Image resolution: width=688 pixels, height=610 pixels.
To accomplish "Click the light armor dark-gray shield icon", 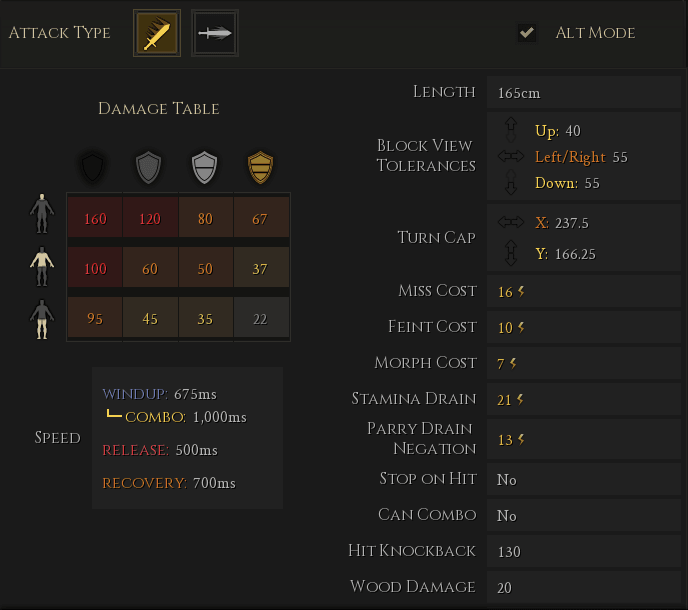I will (149, 167).
